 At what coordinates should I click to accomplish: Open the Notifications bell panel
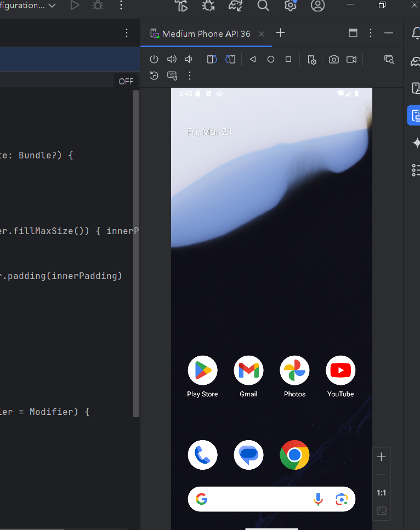pyautogui.click(x=416, y=33)
